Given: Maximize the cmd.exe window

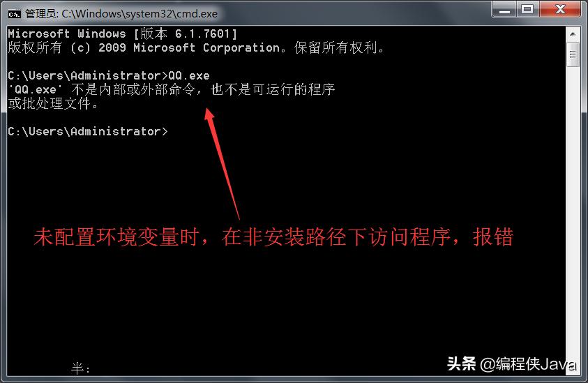Looking at the screenshot, I should pos(527,9).
